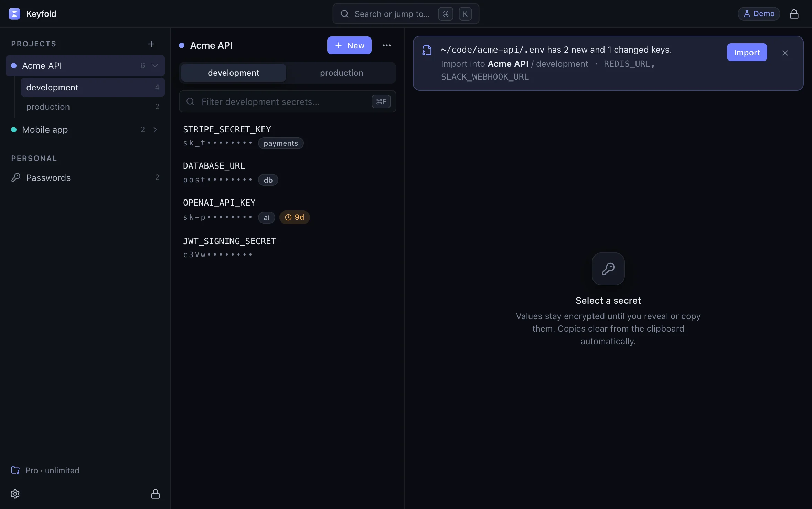This screenshot has height=509, width=812.
Task: Select development environment in sidebar
Action: pyautogui.click(x=93, y=87)
